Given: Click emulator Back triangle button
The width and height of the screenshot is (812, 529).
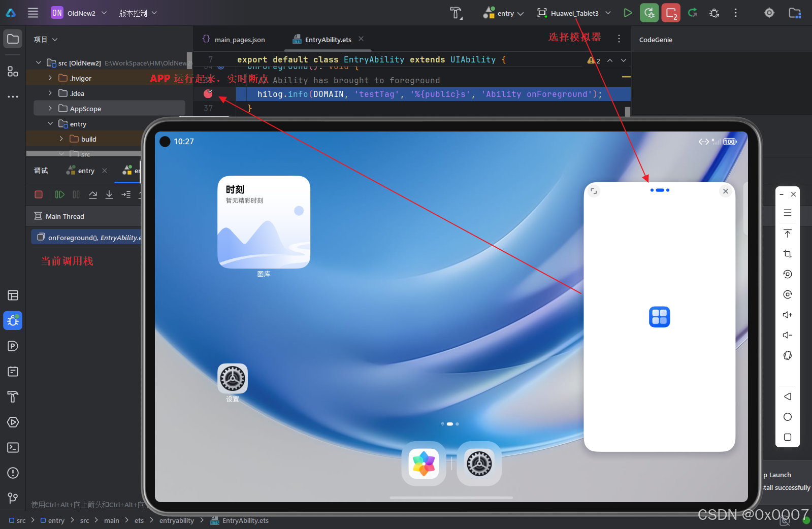Looking at the screenshot, I should 788,396.
